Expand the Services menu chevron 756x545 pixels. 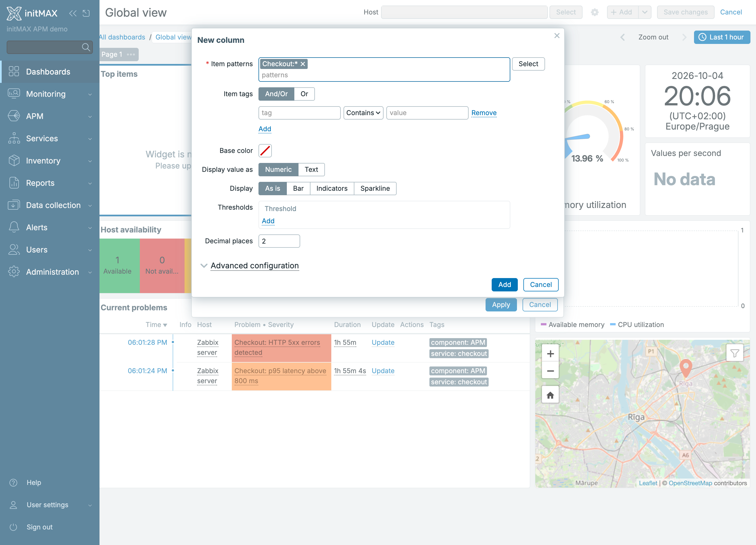point(90,139)
